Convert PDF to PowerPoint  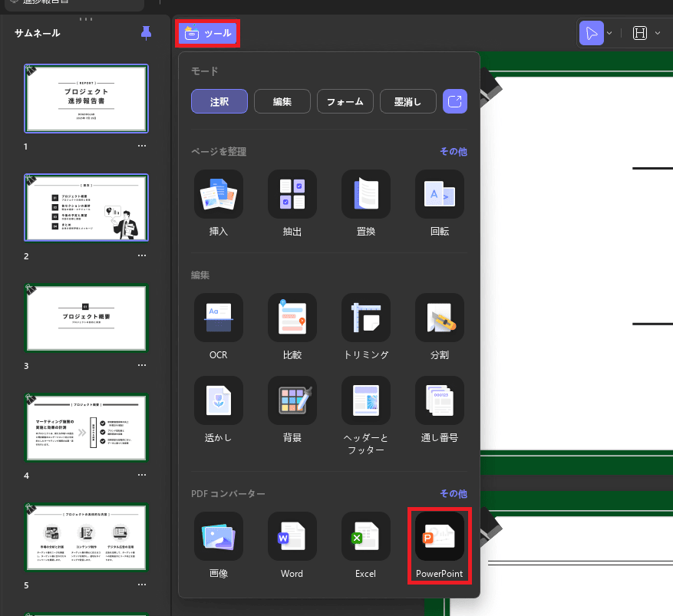(x=440, y=536)
